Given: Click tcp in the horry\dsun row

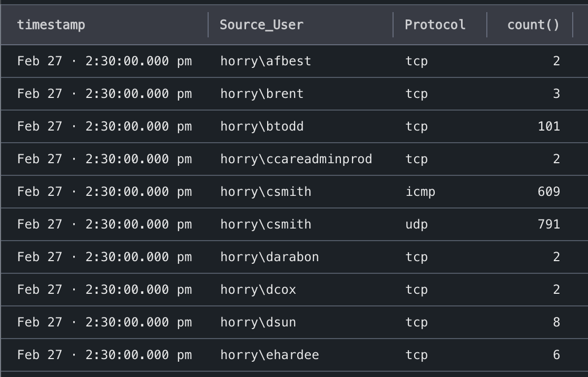Looking at the screenshot, I should click(x=417, y=322).
